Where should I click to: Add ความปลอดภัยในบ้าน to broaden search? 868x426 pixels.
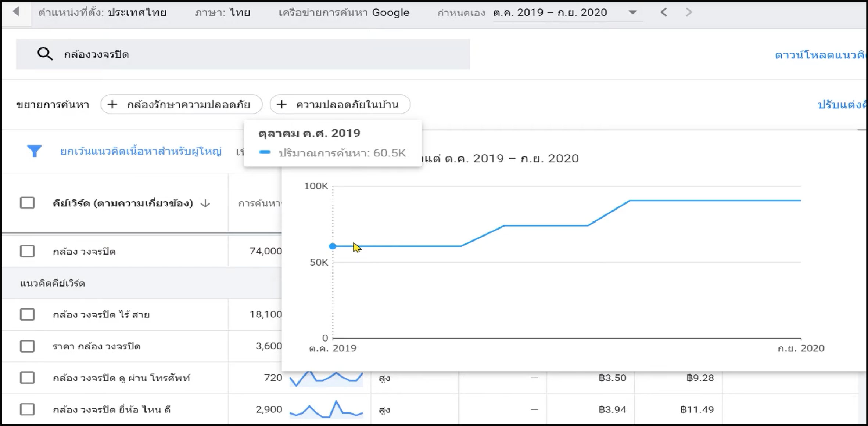click(x=340, y=104)
